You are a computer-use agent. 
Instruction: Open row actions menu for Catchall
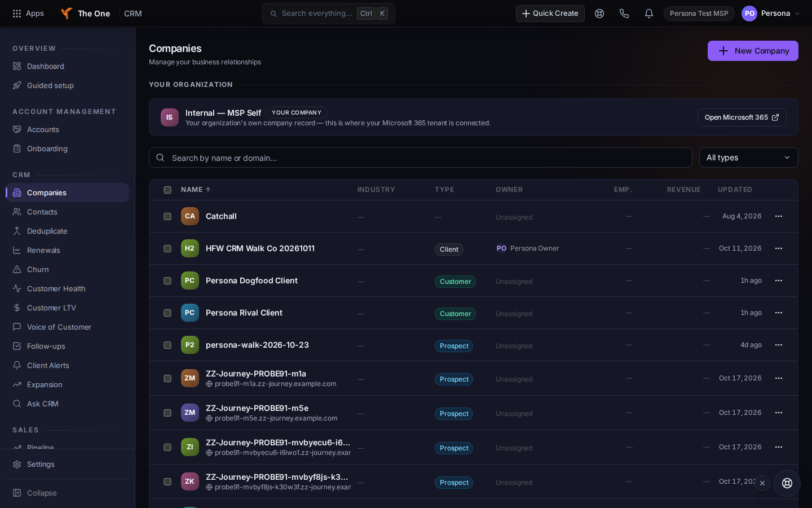(779, 216)
